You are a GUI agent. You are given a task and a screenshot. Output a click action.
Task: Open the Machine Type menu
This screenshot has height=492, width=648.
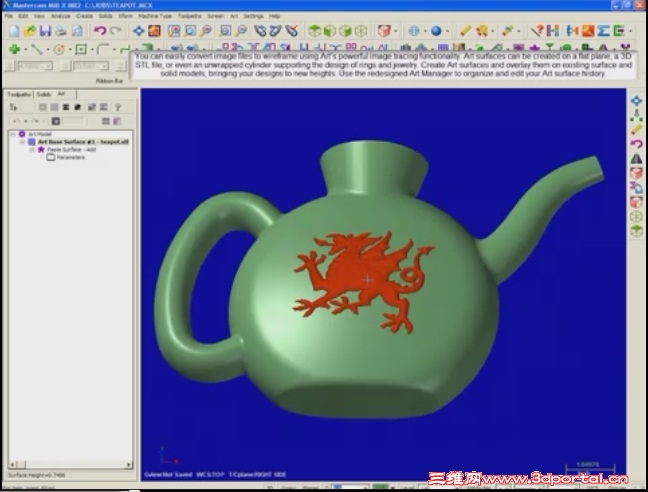point(155,16)
